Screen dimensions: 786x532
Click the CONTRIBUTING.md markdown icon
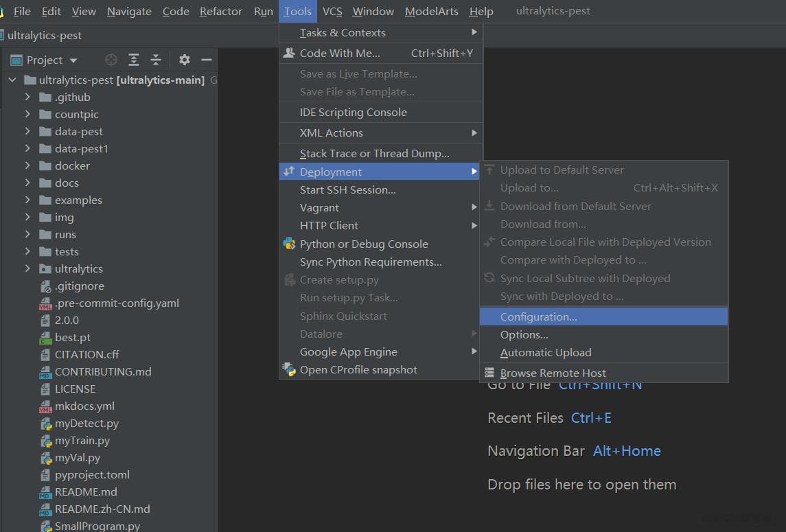coord(45,372)
